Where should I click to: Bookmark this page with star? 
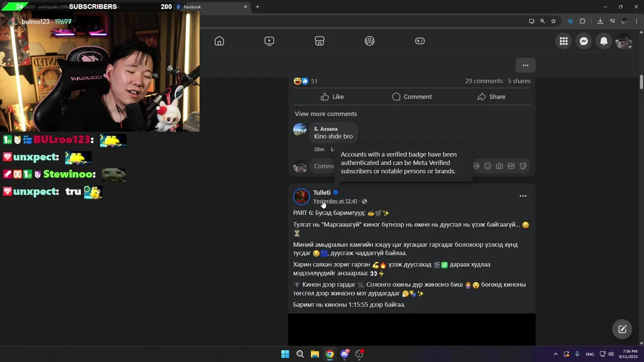pyautogui.click(x=553, y=21)
